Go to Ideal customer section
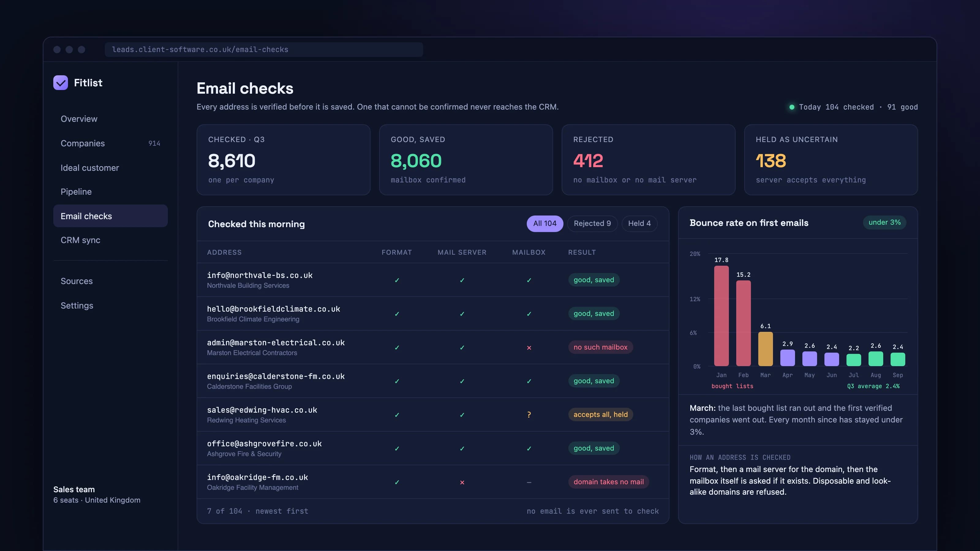Viewport: 980px width, 551px height. tap(110, 168)
